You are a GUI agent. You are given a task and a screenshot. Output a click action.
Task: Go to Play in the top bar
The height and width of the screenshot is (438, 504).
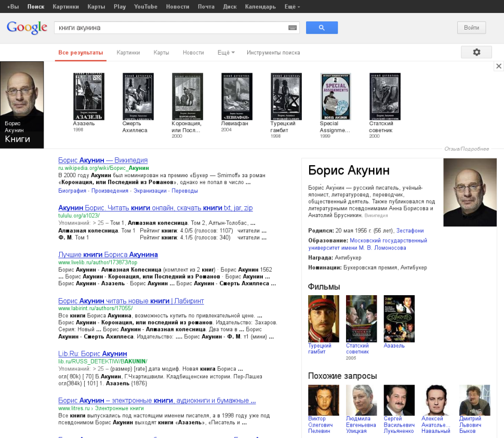pyautogui.click(x=120, y=6)
